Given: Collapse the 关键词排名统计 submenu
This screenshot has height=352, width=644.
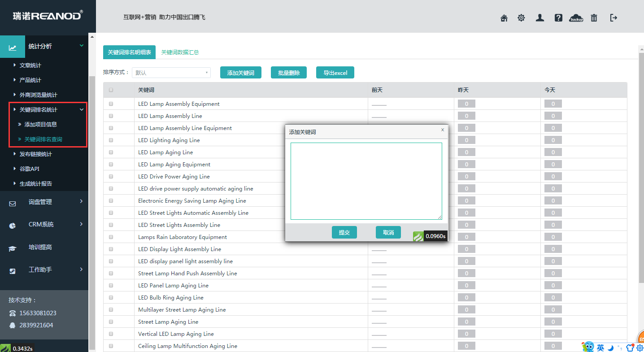Looking at the screenshot, I should click(81, 109).
